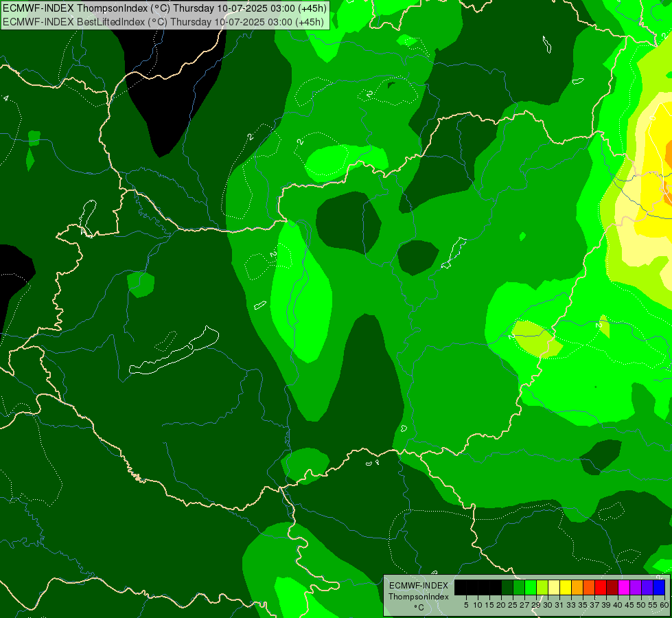Select the dark green 20-25 legend swatch
The image size is (672, 618).
pos(507,587)
